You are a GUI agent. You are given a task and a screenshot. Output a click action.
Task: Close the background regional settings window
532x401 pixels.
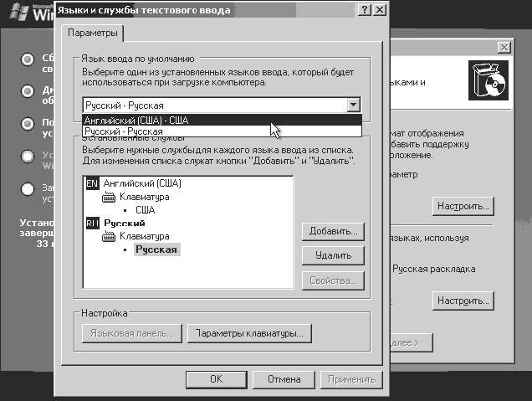click(503, 49)
